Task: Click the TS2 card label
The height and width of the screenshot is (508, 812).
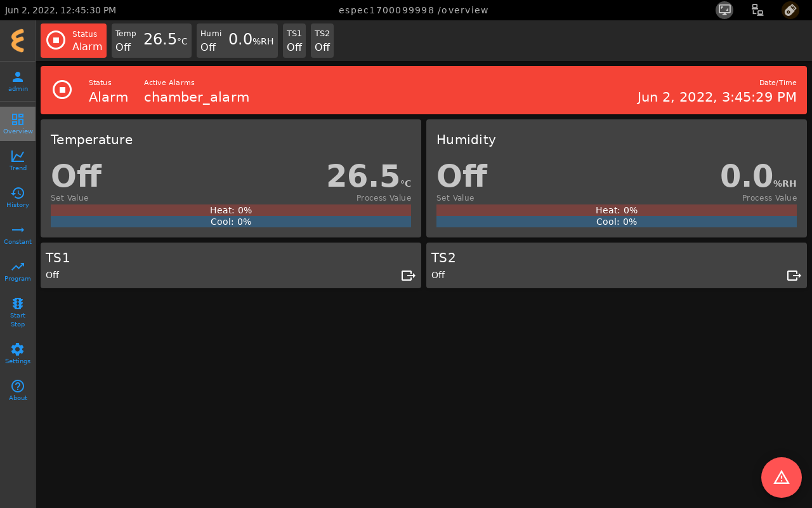Action: 443,258
